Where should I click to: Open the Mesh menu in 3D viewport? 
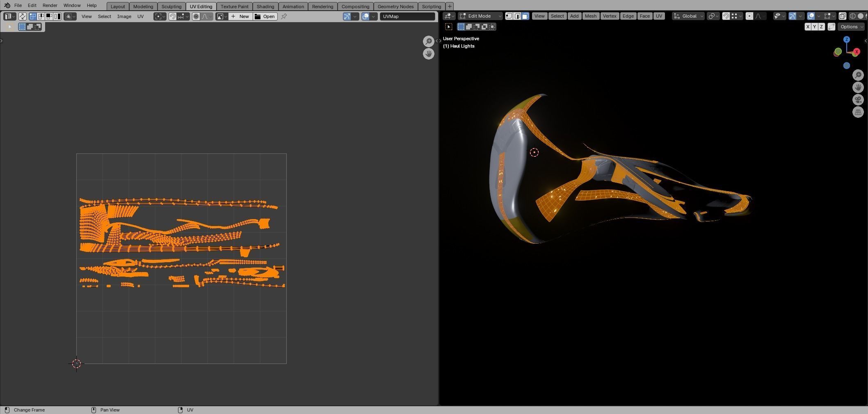click(591, 16)
